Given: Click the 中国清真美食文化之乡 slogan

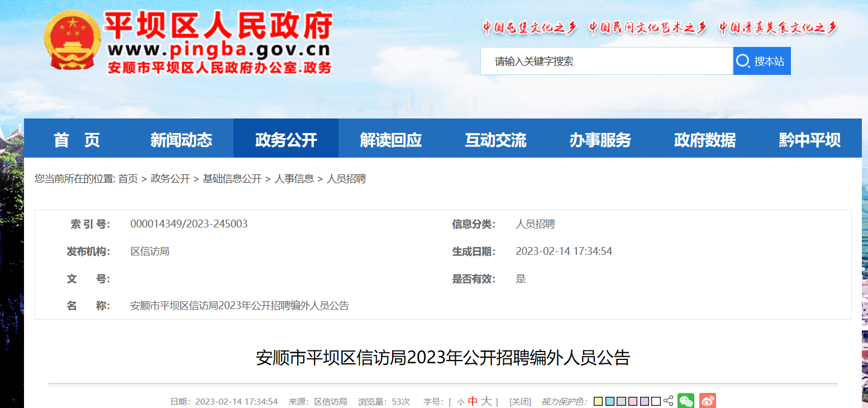Looking at the screenshot, I should coord(778,27).
